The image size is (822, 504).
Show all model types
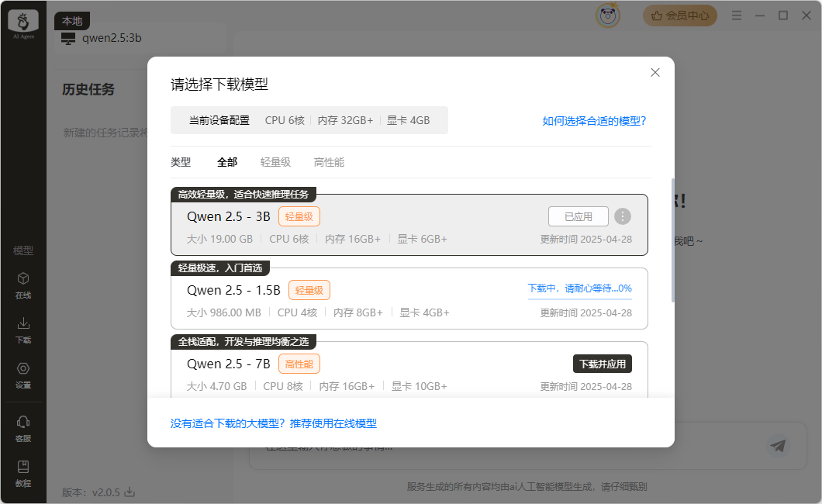click(x=227, y=162)
